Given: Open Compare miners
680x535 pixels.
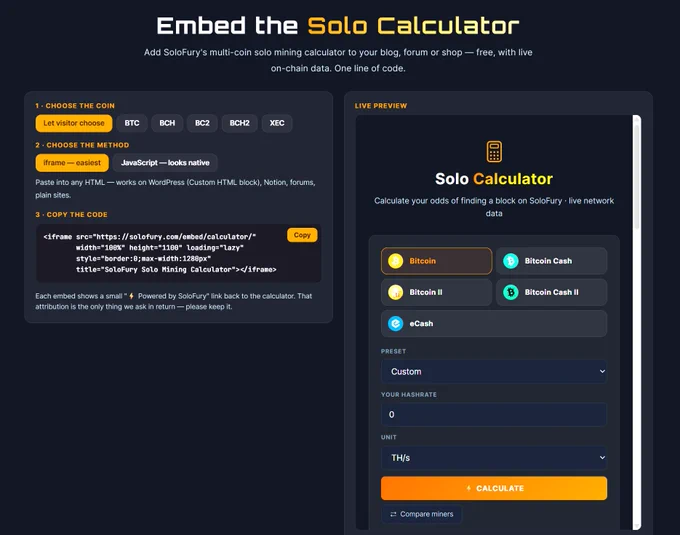Looking at the screenshot, I should pos(422,514).
